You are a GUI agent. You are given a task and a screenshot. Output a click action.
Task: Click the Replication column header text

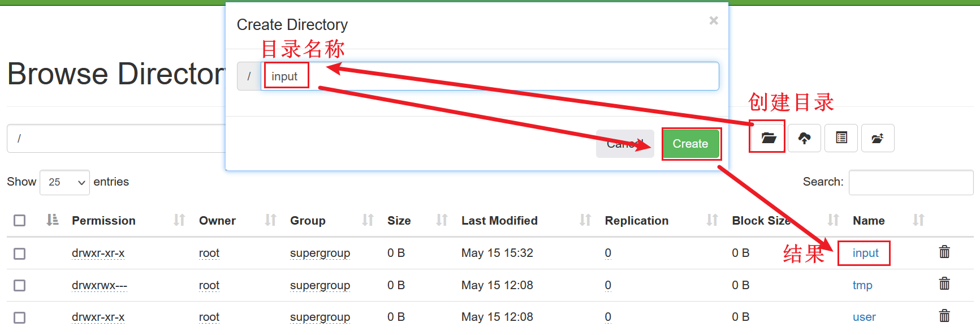tap(637, 221)
